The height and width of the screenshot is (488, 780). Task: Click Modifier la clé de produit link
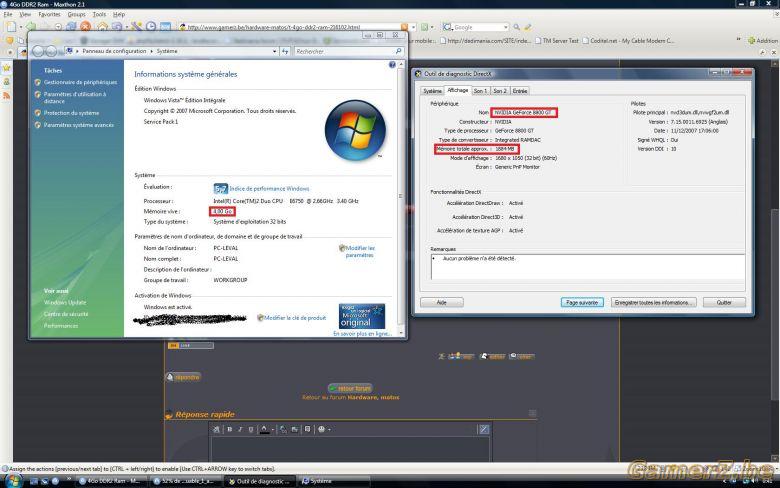click(295, 318)
